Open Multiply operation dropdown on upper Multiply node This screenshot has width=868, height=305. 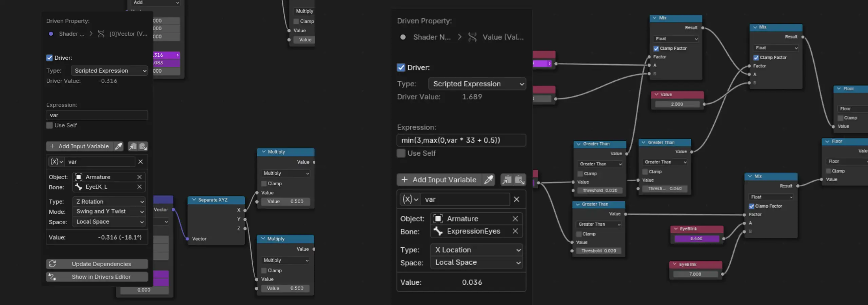286,173
